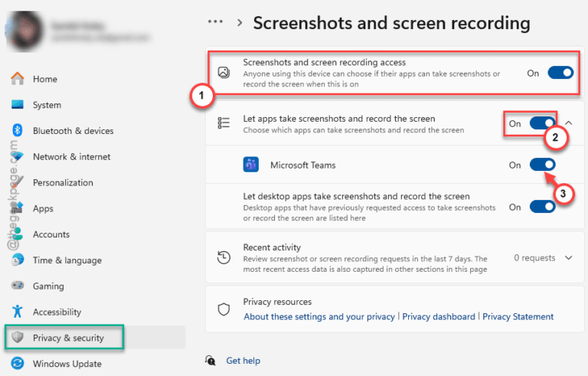This screenshot has height=376, width=588.
Task: Click the Recent activity heading
Action: coord(272,247)
